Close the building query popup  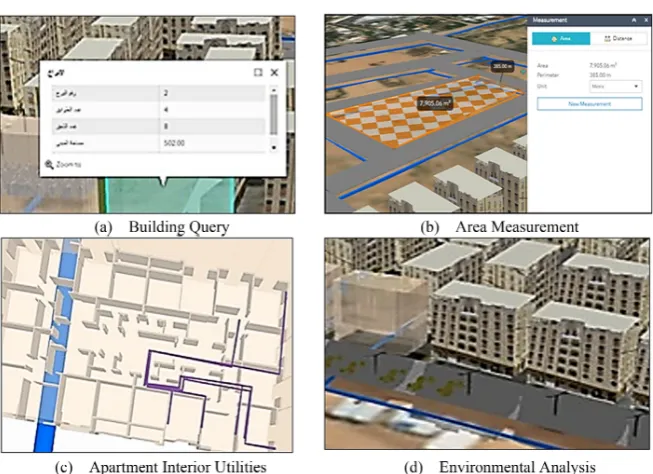coord(274,72)
